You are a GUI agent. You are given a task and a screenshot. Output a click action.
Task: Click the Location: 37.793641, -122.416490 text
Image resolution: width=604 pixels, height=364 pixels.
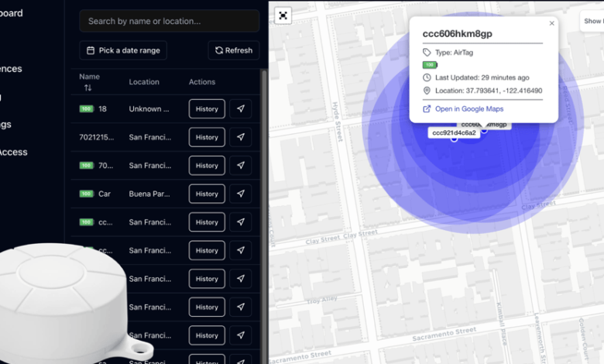489,91
